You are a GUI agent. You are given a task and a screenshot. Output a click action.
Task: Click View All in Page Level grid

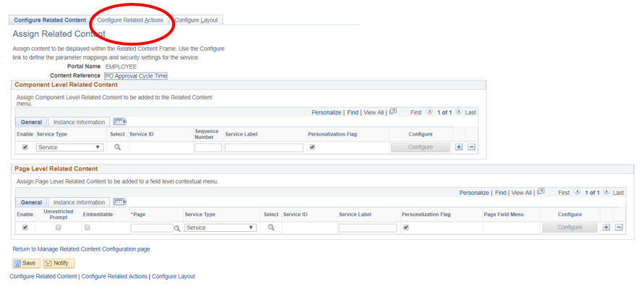522,193
